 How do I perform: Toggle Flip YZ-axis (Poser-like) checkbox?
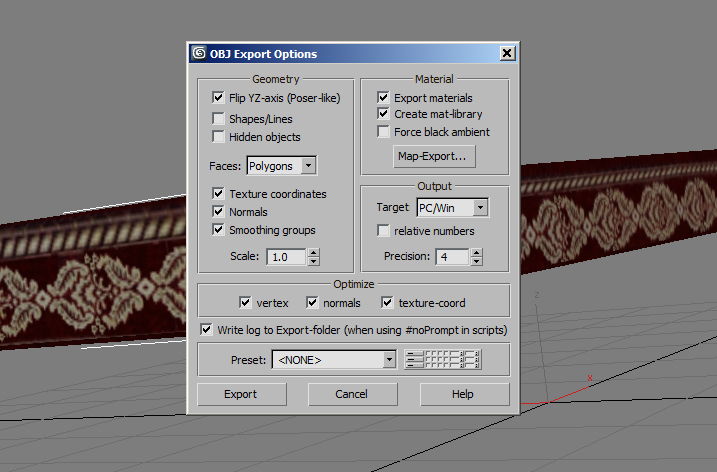tap(218, 97)
